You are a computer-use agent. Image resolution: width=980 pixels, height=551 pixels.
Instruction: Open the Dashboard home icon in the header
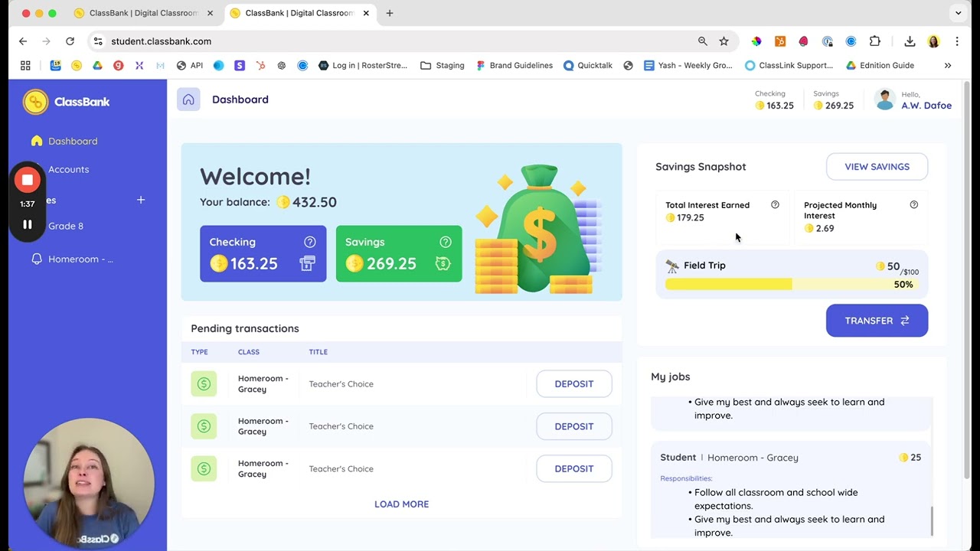pos(188,99)
